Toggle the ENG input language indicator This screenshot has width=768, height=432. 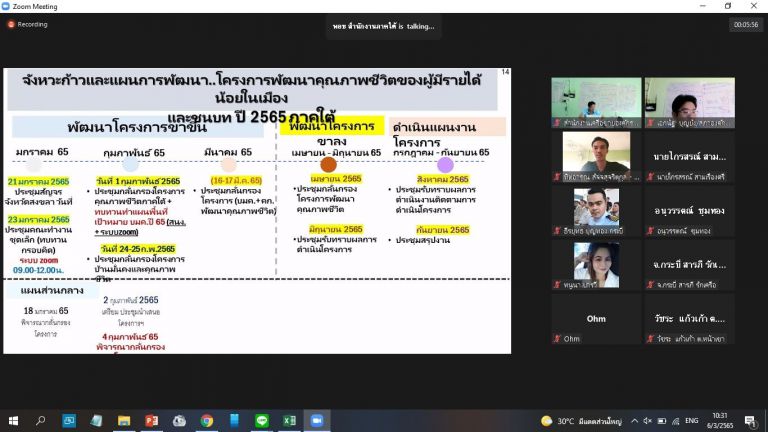pos(690,421)
